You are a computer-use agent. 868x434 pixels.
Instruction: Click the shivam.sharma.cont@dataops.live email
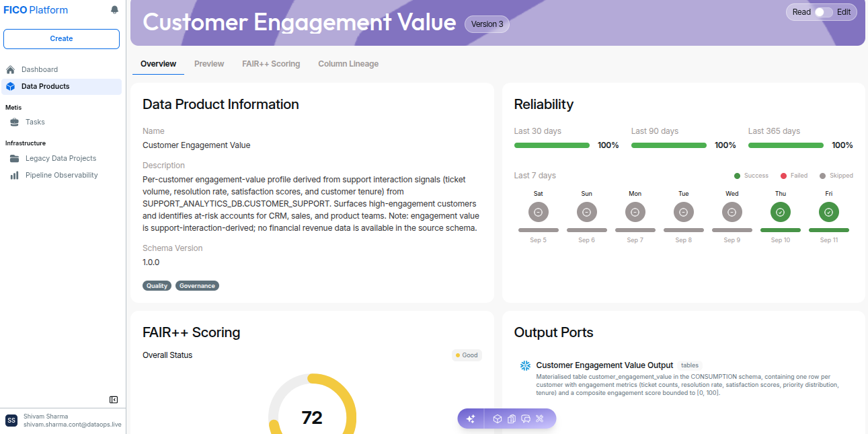coord(73,425)
